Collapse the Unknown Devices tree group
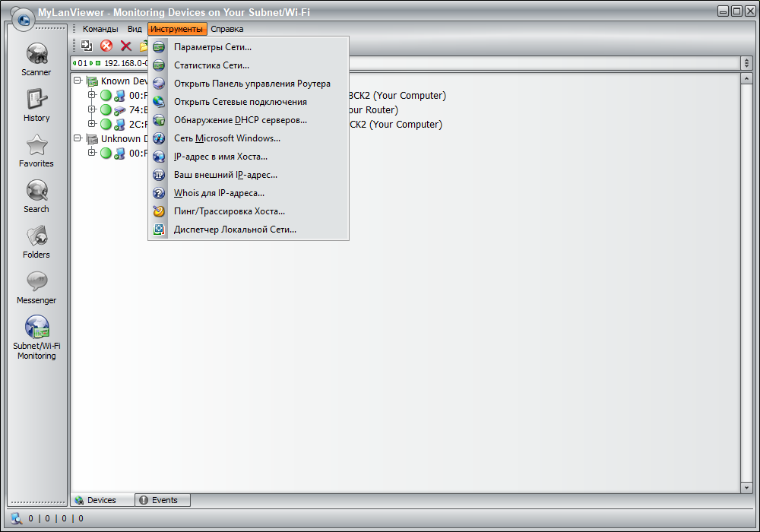The width and height of the screenshot is (760, 532). [78, 138]
